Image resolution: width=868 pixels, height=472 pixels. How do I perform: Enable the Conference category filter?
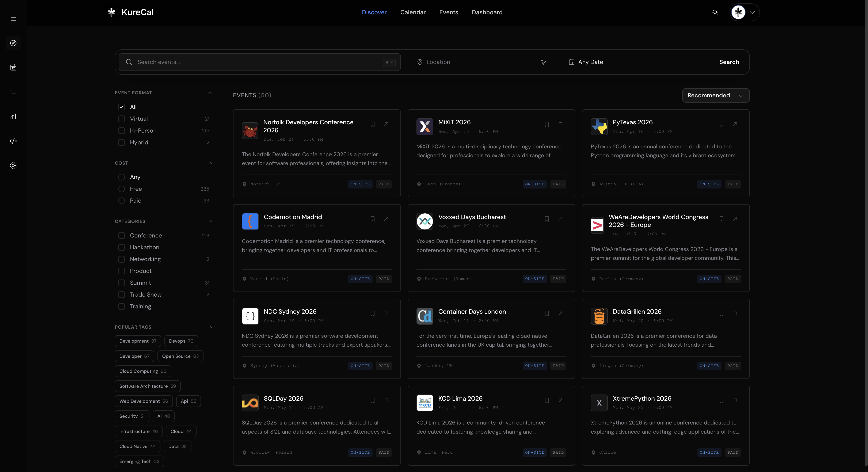click(x=122, y=236)
